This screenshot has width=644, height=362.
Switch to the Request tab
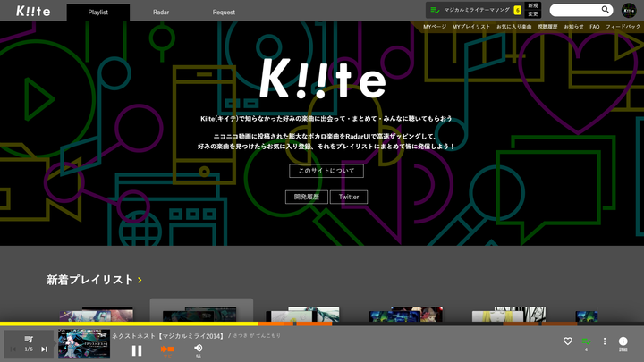tap(224, 13)
